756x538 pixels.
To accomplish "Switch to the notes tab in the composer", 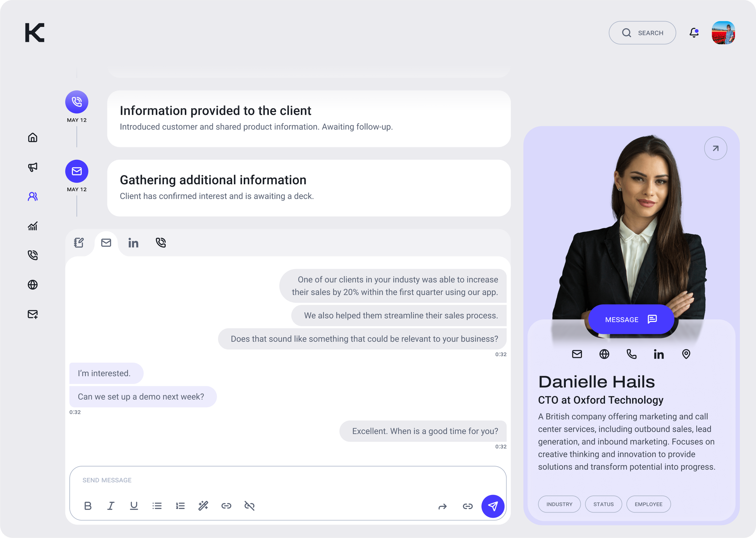I will point(79,243).
